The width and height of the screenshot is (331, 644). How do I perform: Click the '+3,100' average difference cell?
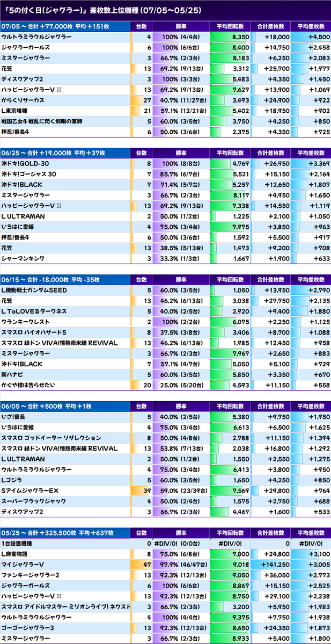click(x=311, y=554)
